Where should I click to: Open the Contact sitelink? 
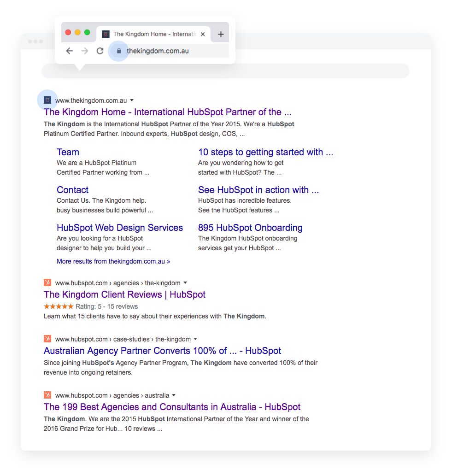(x=72, y=190)
